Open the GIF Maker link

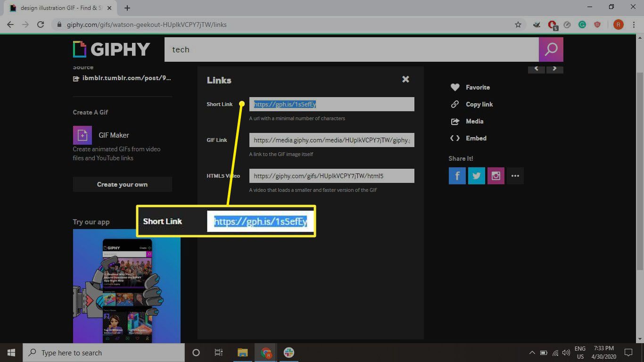114,135
